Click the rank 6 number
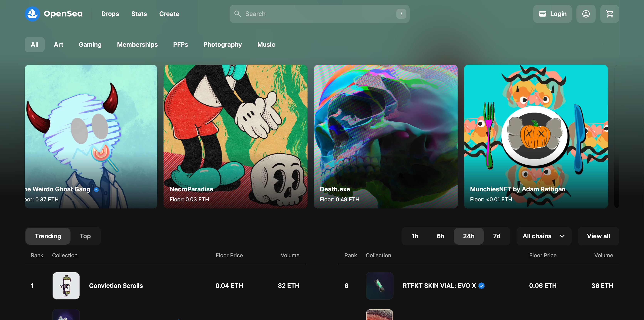Screen dimensions: 644x320 (x=346, y=286)
